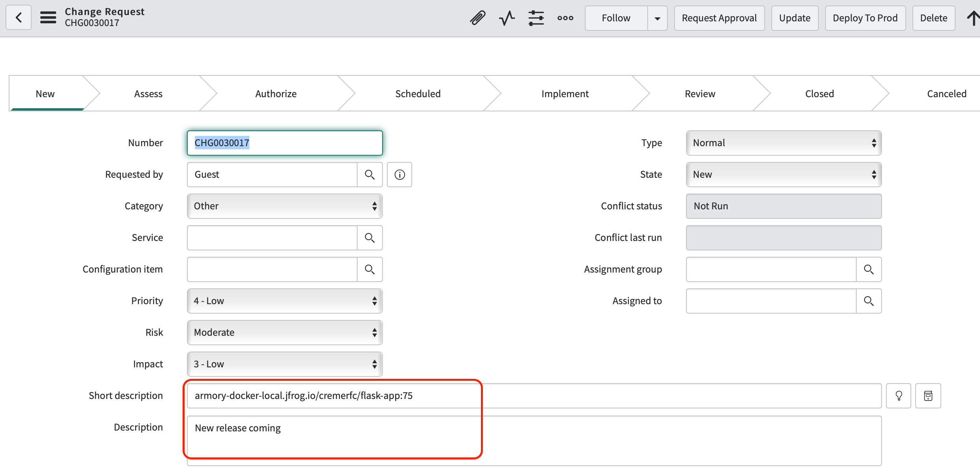Expand the Follow button dropdown arrow
Image resolution: width=980 pixels, height=474 pixels.
[658, 18]
